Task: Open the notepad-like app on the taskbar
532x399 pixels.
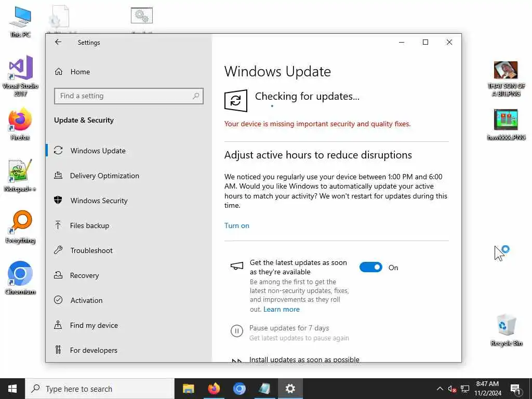Action: [264, 389]
